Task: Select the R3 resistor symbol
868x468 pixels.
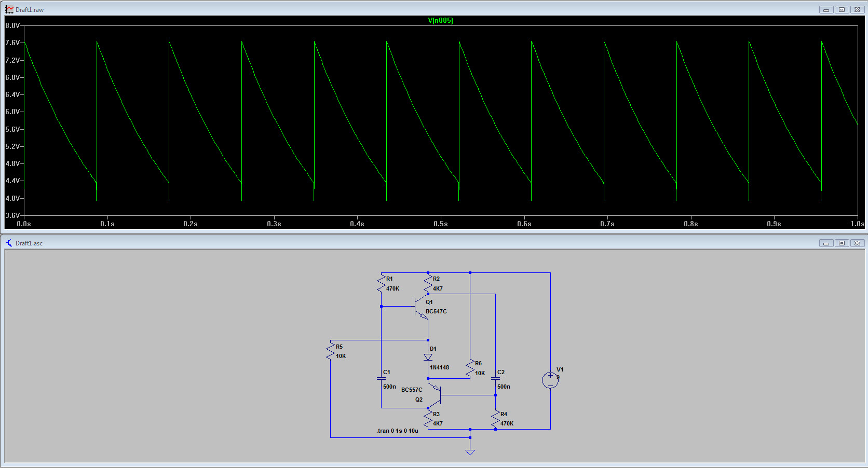Action: tap(428, 419)
